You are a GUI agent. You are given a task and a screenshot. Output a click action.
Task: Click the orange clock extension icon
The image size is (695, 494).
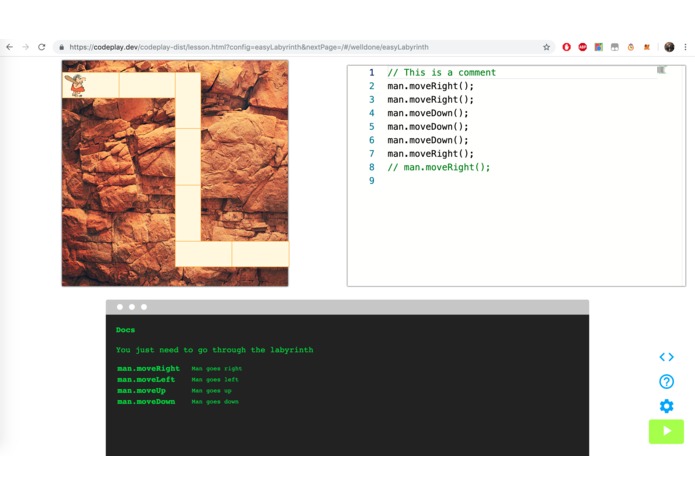(x=631, y=47)
